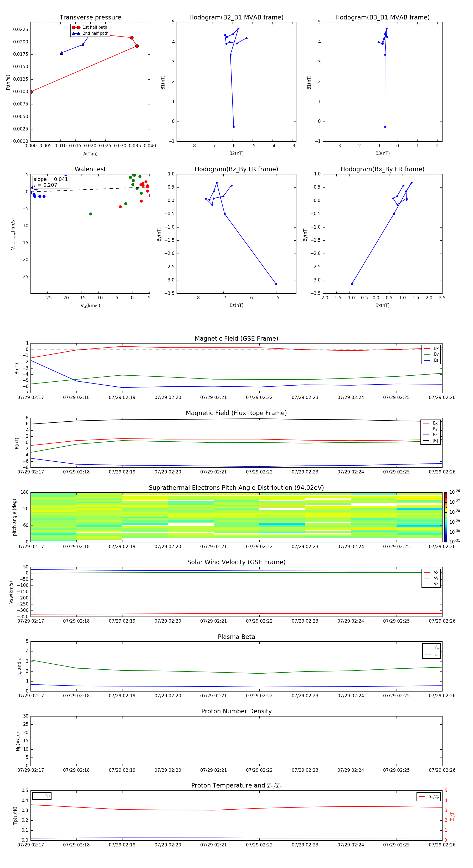Click the Te/Tp legend in the temperature plot
The image size is (473, 868).
(429, 796)
